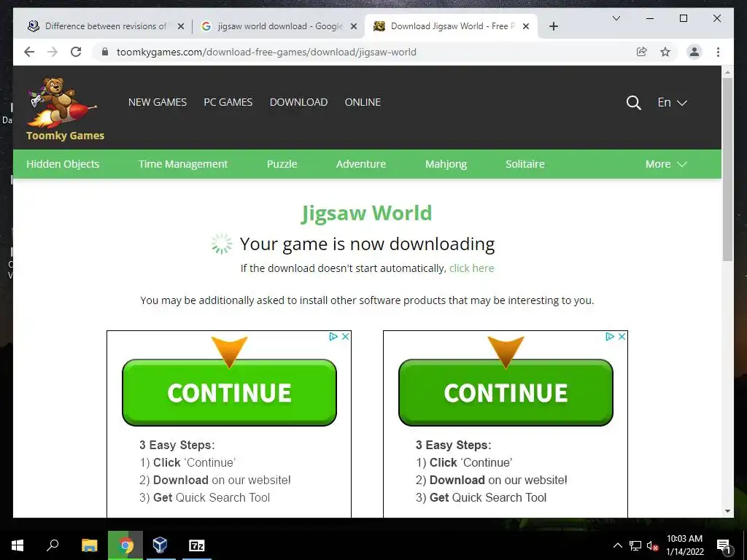The width and height of the screenshot is (747, 560).
Task: Open the Chrome profile avatar icon
Action: pos(694,52)
